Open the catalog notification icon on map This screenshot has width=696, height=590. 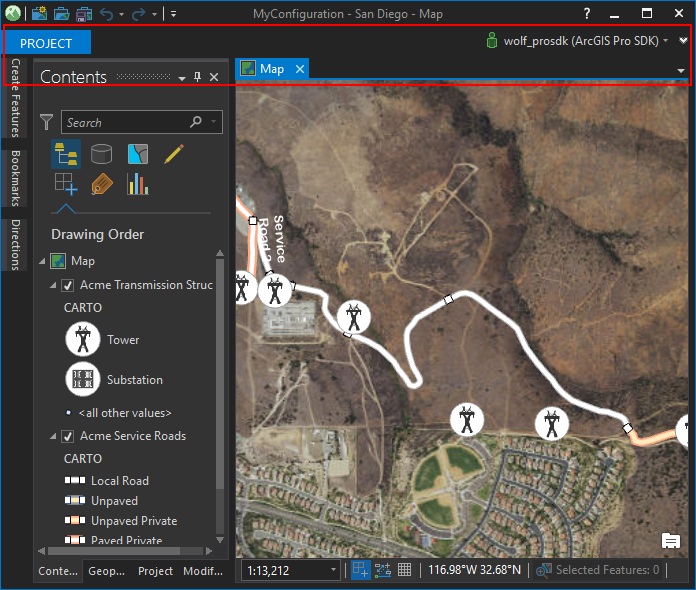pos(671,541)
